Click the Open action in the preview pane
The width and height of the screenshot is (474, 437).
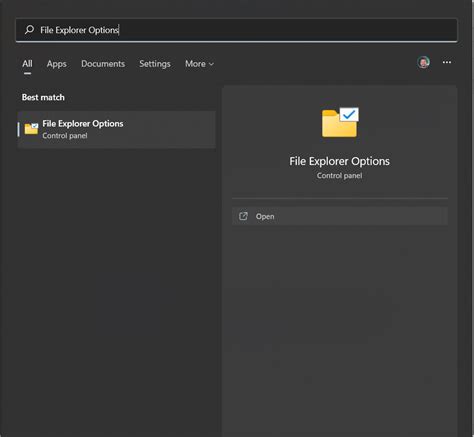pos(340,216)
